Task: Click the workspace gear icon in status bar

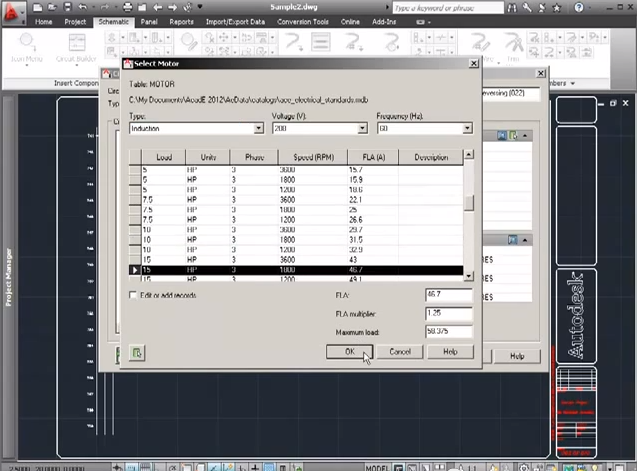Action: [x=524, y=467]
